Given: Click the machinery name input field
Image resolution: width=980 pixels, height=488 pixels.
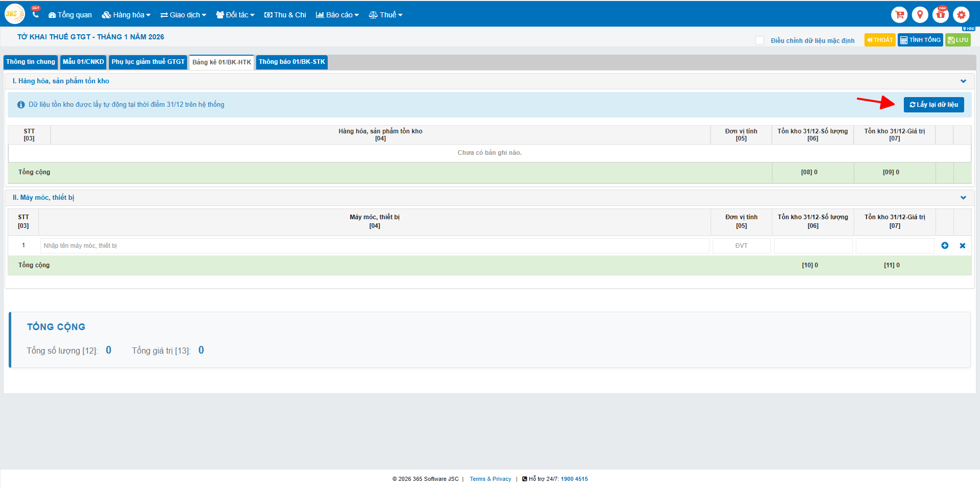Looking at the screenshot, I should (374, 246).
